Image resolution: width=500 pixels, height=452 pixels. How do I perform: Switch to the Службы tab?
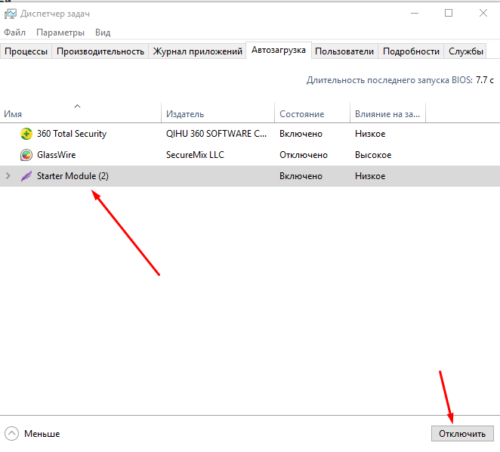click(x=466, y=51)
